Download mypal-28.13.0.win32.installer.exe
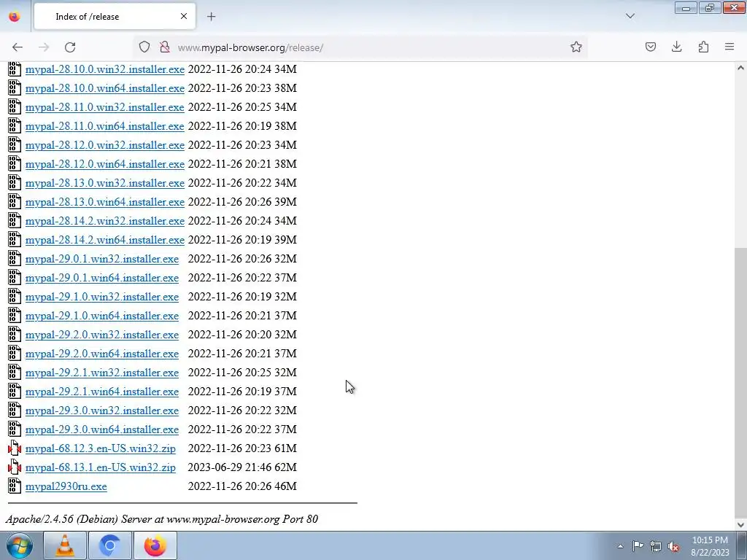This screenshot has width=747, height=560. pyautogui.click(x=105, y=183)
